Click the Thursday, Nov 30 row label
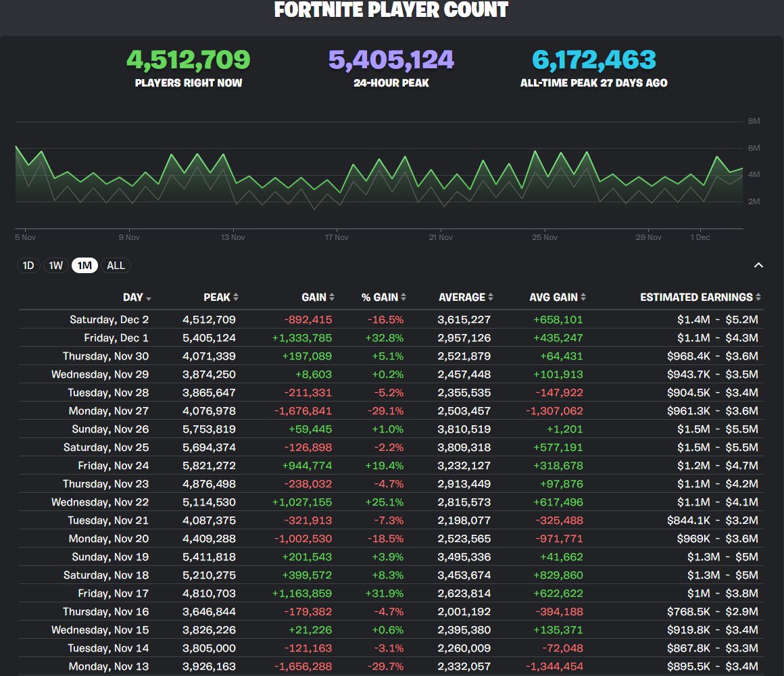Image resolution: width=784 pixels, height=676 pixels. coord(105,356)
